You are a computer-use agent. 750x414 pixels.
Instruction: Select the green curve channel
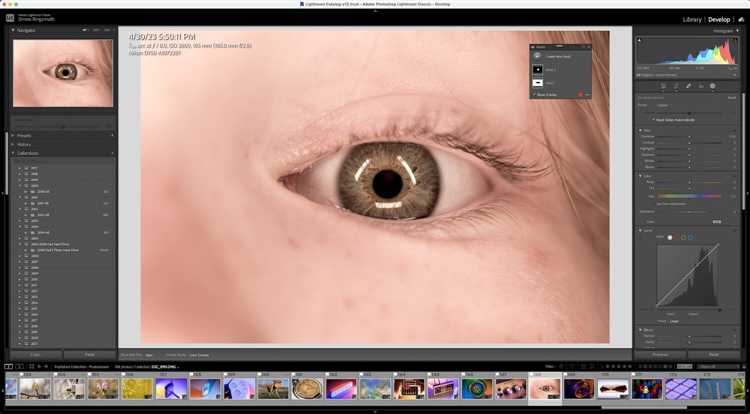click(684, 237)
